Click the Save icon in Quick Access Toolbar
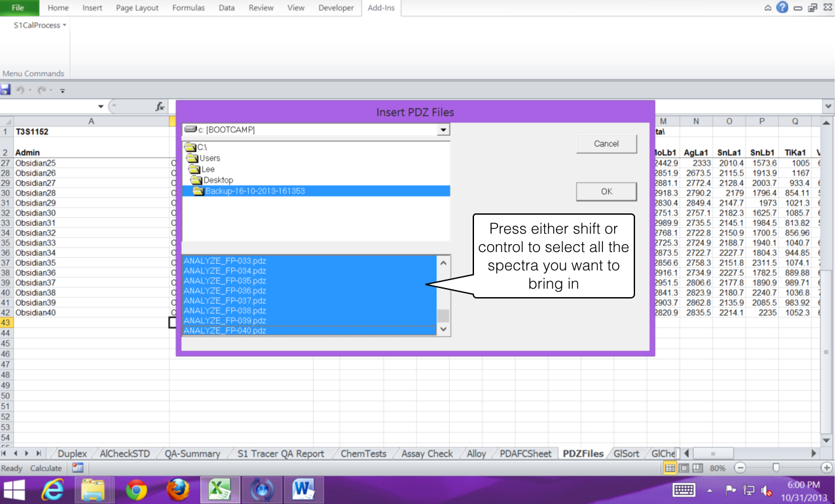838x504 pixels. (6, 90)
